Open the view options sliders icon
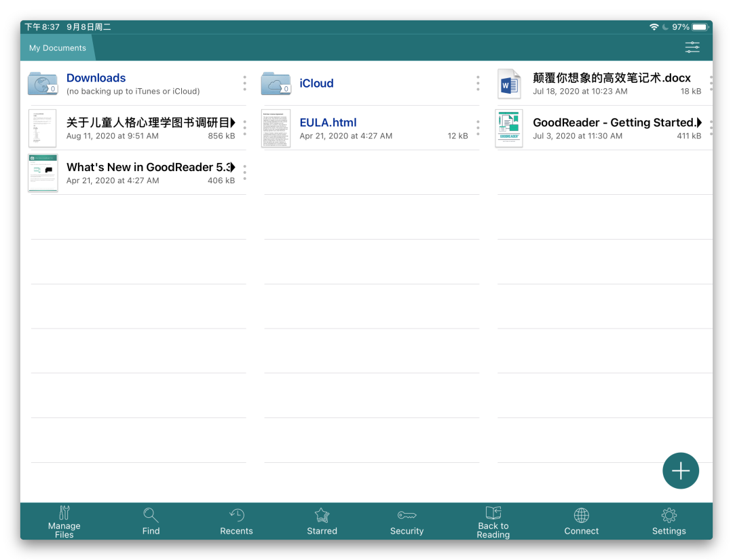733x560 pixels. point(692,48)
